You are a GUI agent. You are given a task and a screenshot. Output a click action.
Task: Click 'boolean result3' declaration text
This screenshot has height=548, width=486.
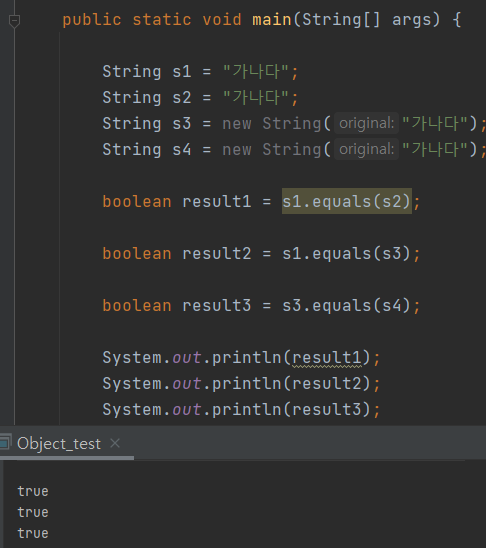177,305
